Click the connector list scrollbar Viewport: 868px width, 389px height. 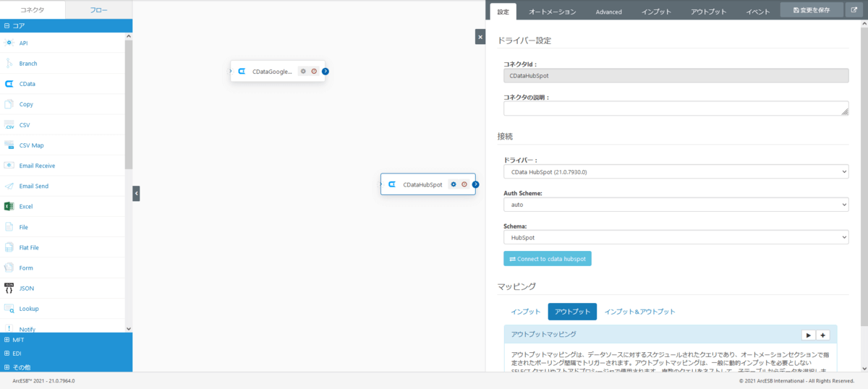pyautogui.click(x=129, y=105)
